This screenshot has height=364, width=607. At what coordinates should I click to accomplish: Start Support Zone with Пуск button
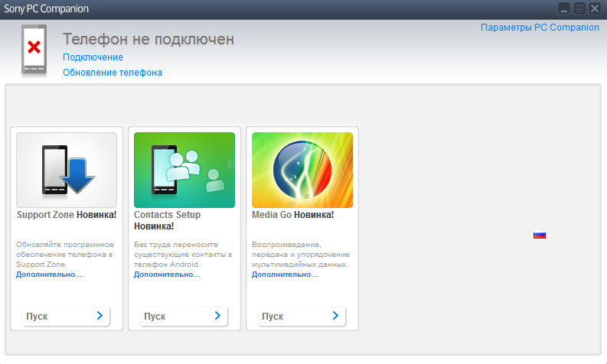point(66,316)
